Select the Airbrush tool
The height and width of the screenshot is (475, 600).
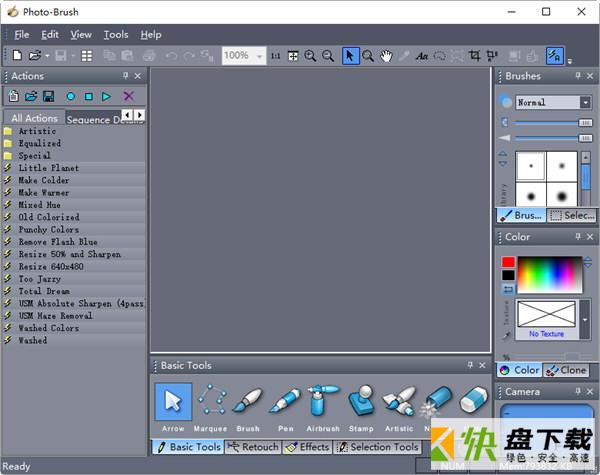tap(323, 408)
